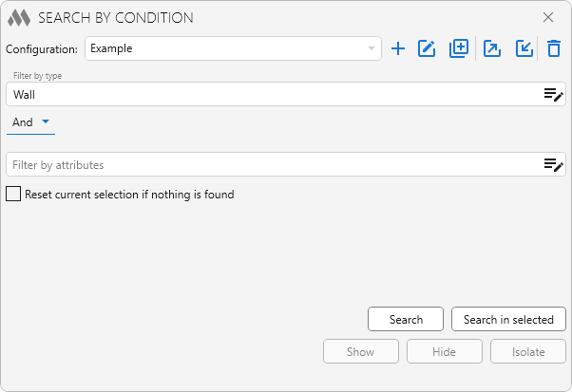Screen dimensions: 572x392
Task: Open the Configuration dropdown showing Example
Action: pyautogui.click(x=233, y=48)
